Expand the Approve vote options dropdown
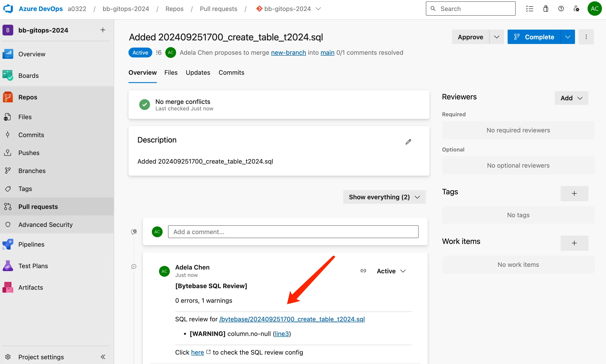Image resolution: width=606 pixels, height=364 pixels. (x=497, y=37)
